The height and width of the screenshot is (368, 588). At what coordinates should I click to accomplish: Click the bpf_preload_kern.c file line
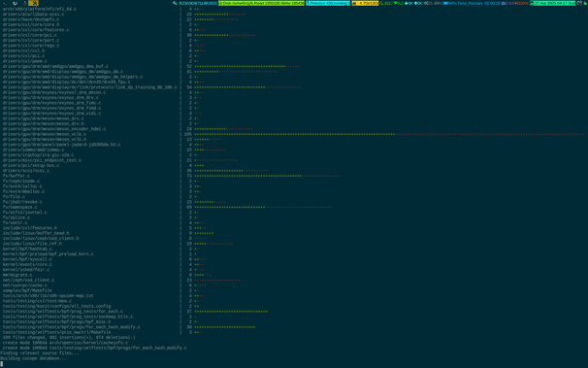pyautogui.click(x=48, y=254)
